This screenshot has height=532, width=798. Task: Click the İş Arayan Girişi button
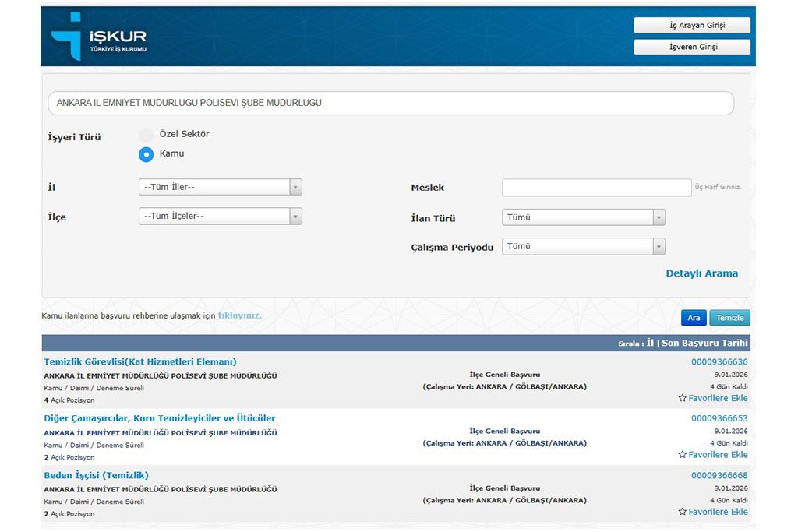point(692,26)
